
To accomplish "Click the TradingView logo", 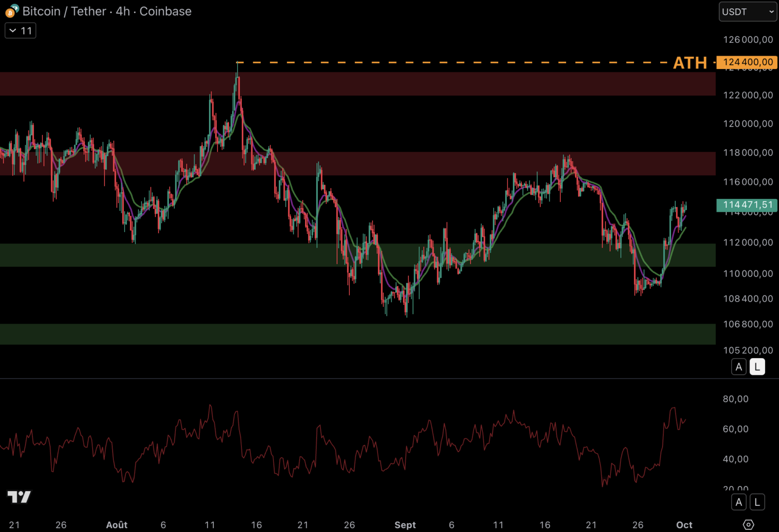I will coord(19,497).
